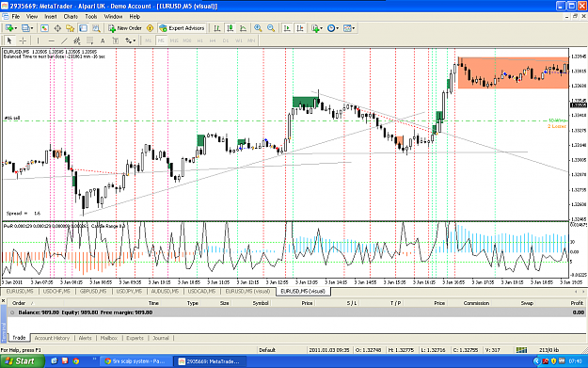The height and width of the screenshot is (368, 588).
Task: Toggle the Chart Shift button
Action: 300,28
